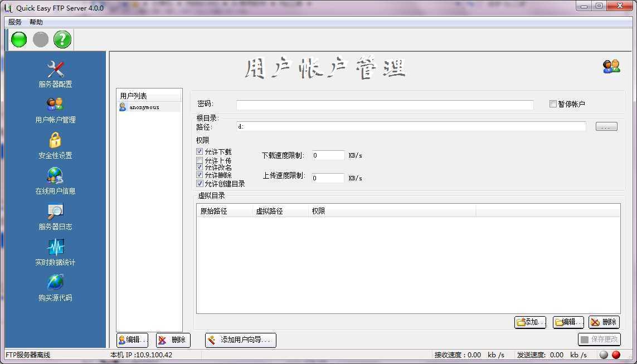Image resolution: width=637 pixels, height=364 pixels.
Task: Click the users icon in the header corner
Action: click(611, 67)
